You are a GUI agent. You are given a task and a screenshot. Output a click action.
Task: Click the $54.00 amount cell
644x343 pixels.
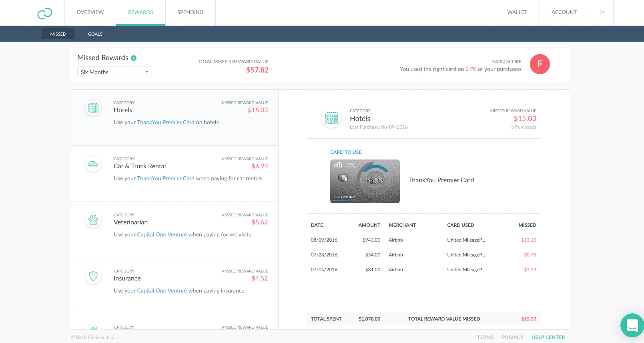pyautogui.click(x=373, y=255)
